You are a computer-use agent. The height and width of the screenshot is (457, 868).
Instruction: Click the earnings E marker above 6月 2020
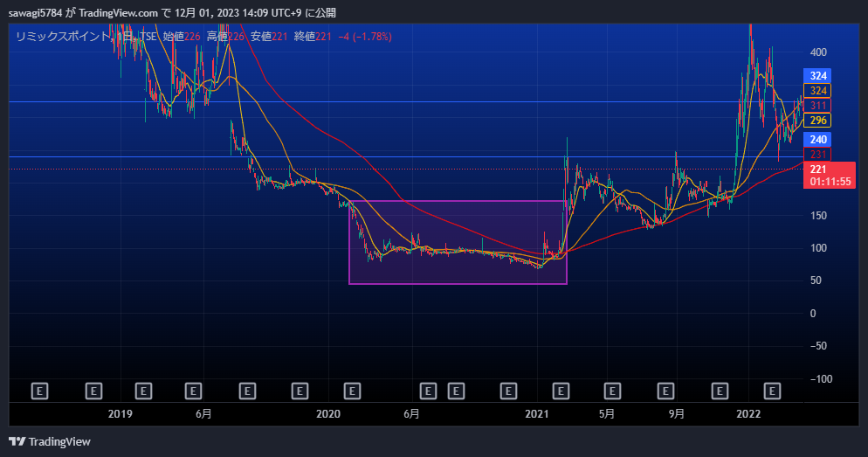pos(428,390)
